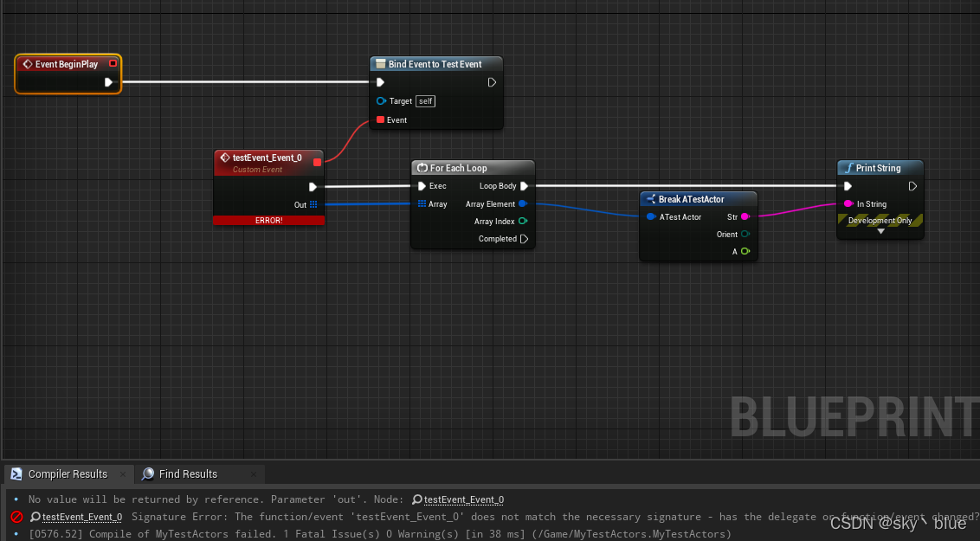
Task: Click testEvent_Event_0 red delegate output pin
Action: coord(317,162)
